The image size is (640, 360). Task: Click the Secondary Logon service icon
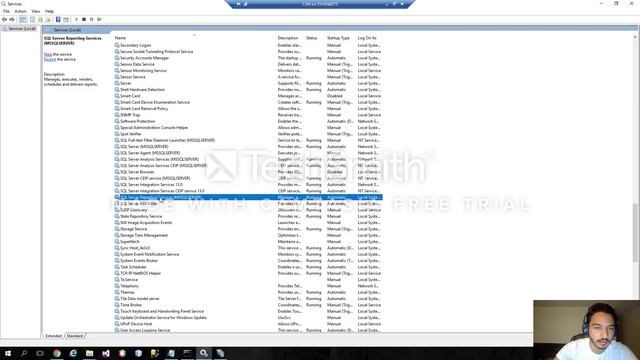point(117,45)
